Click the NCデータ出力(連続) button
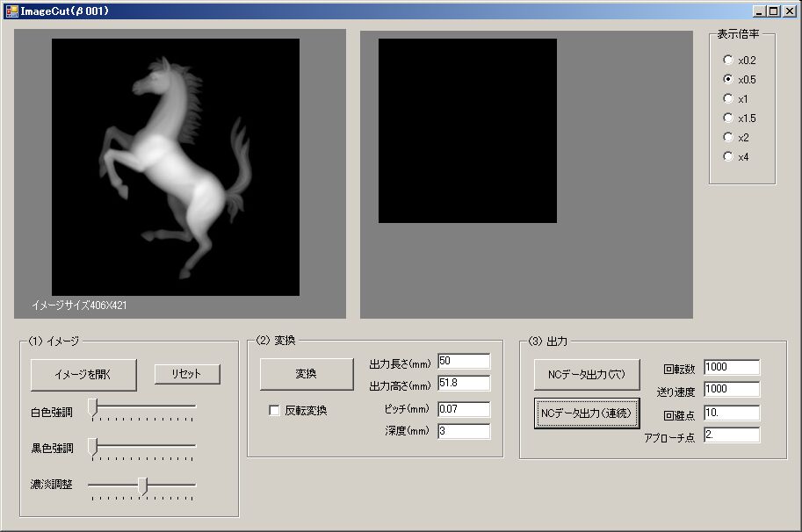Viewport: 802px width, 532px height. point(587,413)
